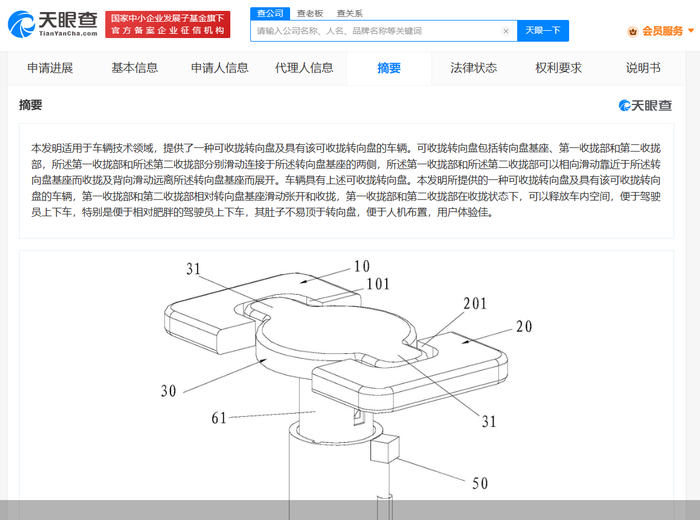Click the patent steering wheel drawing

click(346, 385)
